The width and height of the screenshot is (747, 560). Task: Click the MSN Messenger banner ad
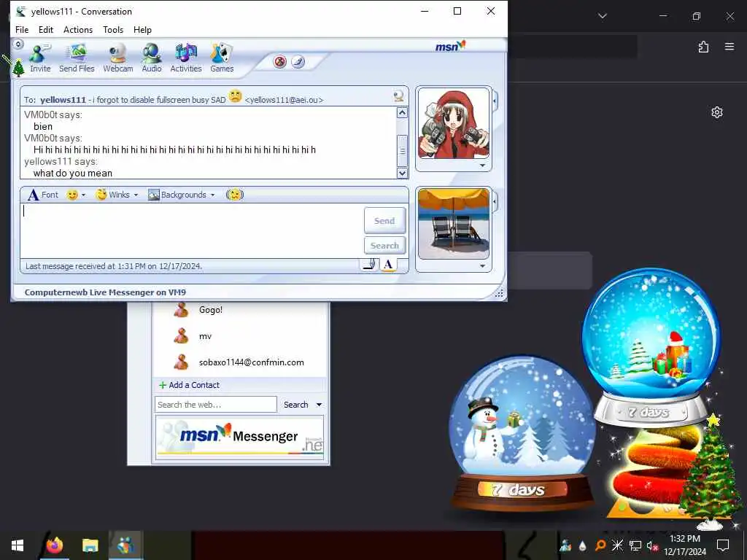coord(239,436)
